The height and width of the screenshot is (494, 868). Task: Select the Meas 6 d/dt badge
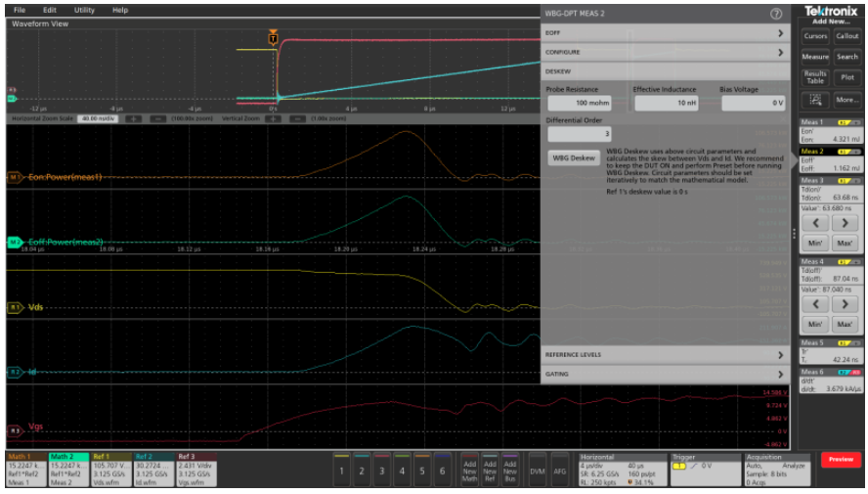(831, 381)
